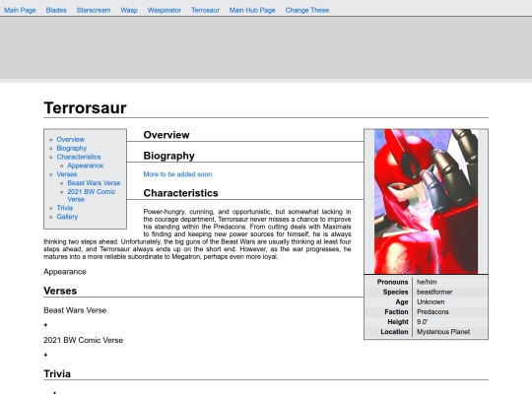532x399 pixels.
Task: Click the Characteristics section heading
Action: click(180, 193)
